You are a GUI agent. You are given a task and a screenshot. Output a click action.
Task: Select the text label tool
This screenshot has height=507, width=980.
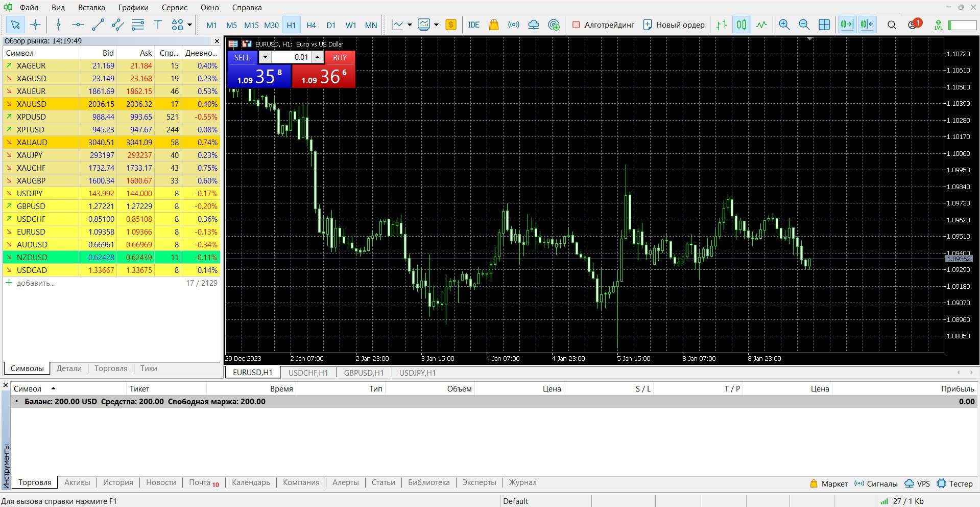(x=158, y=25)
